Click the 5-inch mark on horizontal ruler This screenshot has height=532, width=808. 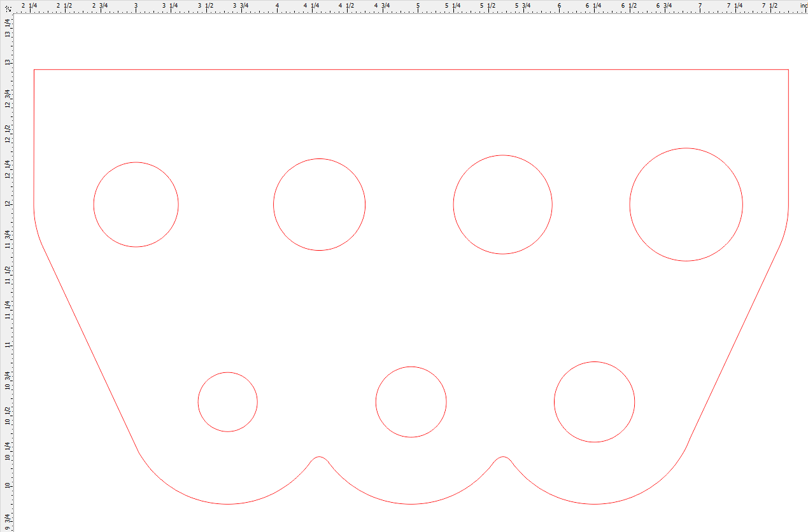click(x=418, y=6)
